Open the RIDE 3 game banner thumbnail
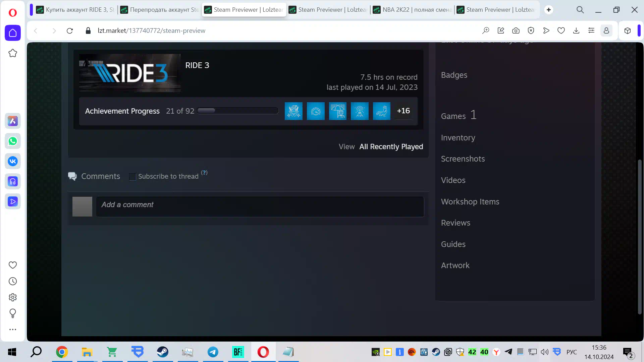Image resolution: width=644 pixels, height=362 pixels. pyautogui.click(x=130, y=73)
